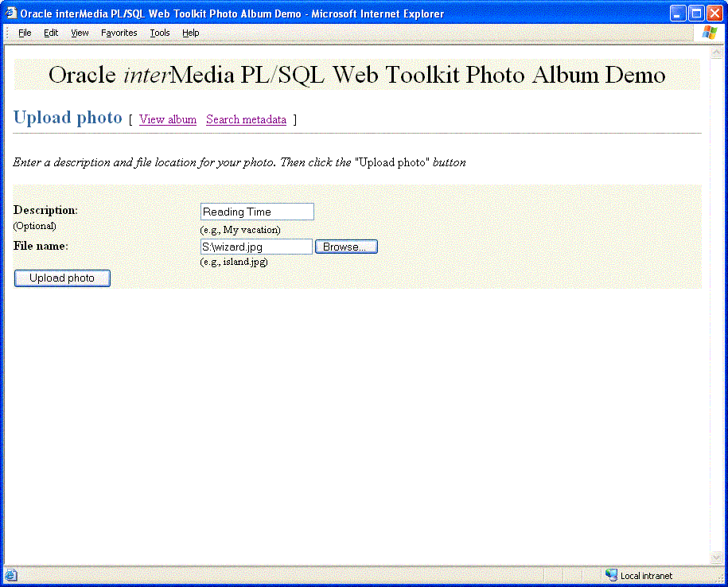Open the Edit menu
728x587 pixels.
[51, 33]
